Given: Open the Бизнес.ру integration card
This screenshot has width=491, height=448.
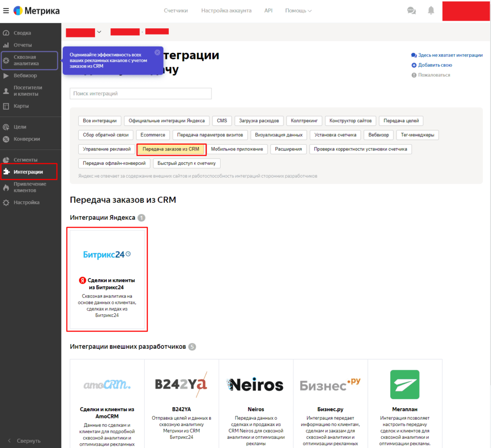Looking at the screenshot, I should [330, 403].
